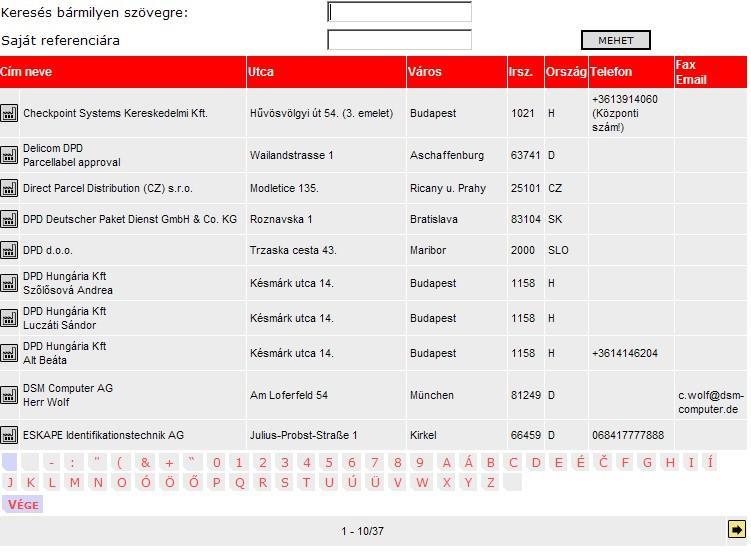Image resolution: width=751 pixels, height=559 pixels.
Task: Filter addresses by letter P
Action: point(216,483)
